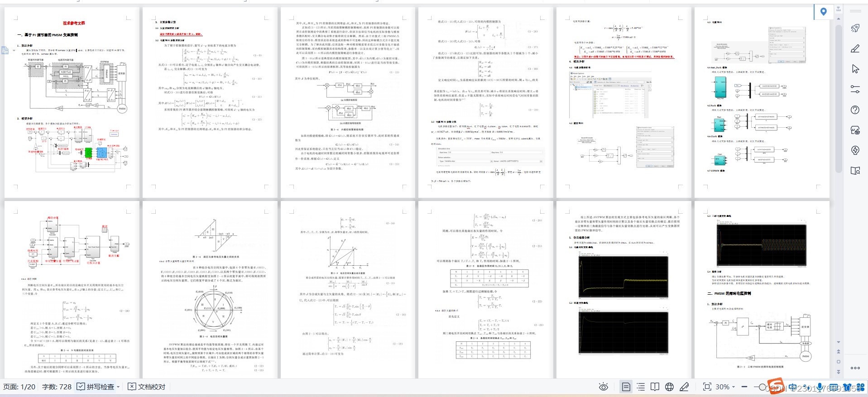Open the properties sliders sidebar panel

click(855, 89)
